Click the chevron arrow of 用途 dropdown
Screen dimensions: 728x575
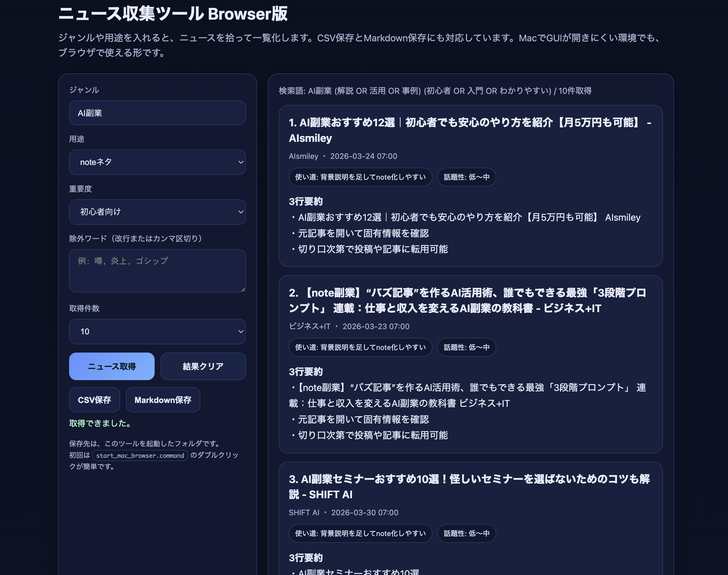240,162
